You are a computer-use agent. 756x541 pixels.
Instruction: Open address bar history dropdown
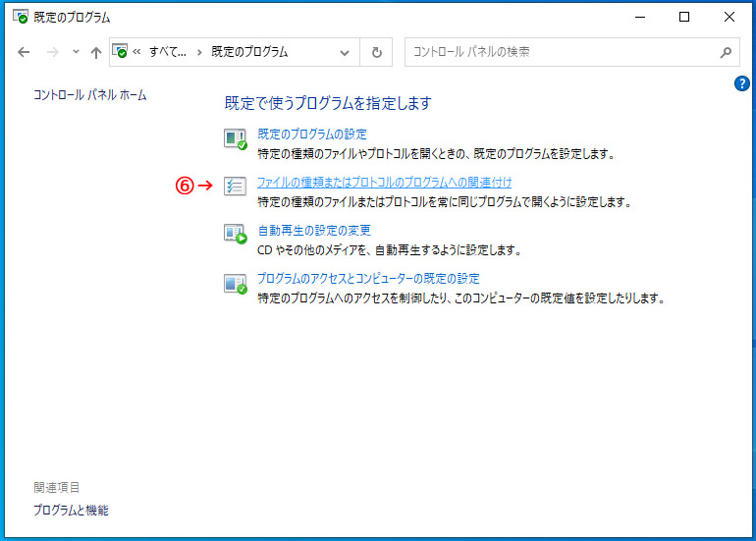pos(345,53)
